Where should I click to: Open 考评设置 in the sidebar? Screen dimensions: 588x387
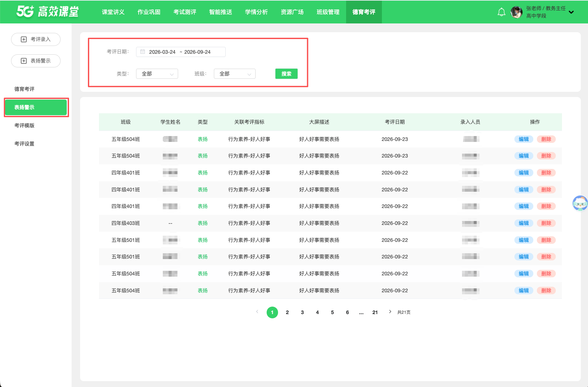24,144
